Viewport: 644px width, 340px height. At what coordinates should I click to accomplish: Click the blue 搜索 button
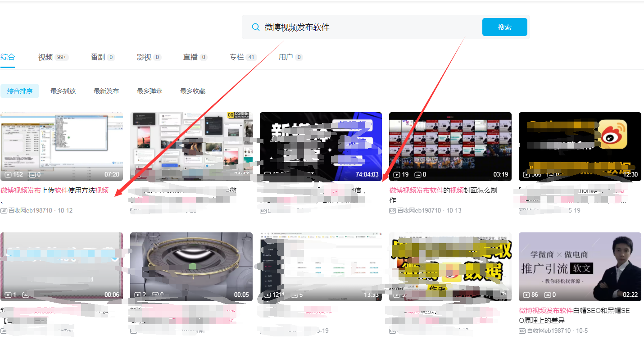tap(504, 27)
